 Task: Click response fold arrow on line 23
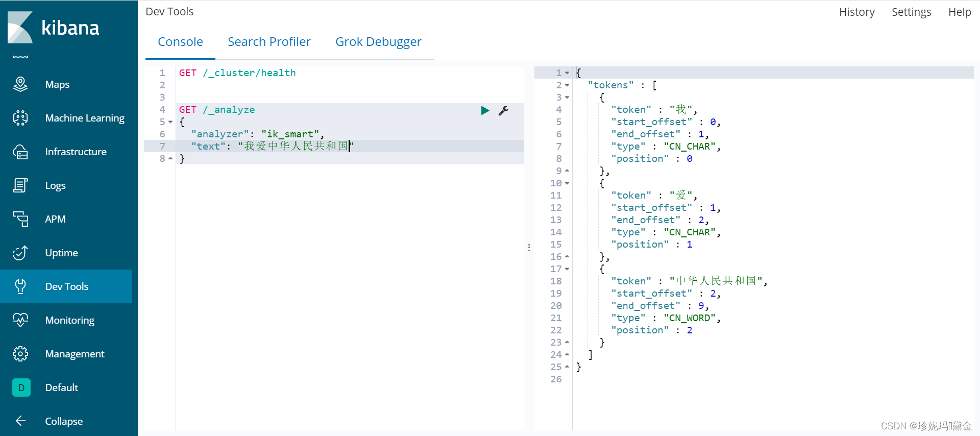[567, 342]
